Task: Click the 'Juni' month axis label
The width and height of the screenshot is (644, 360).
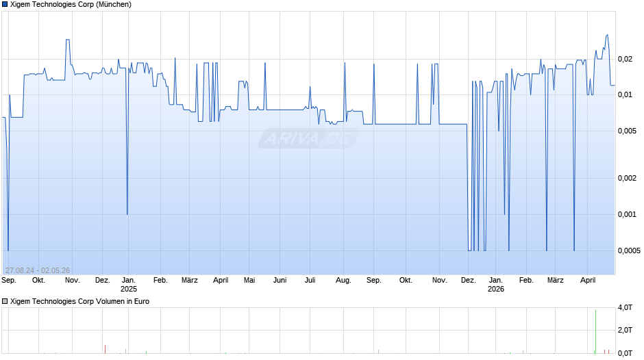Action: [280, 281]
